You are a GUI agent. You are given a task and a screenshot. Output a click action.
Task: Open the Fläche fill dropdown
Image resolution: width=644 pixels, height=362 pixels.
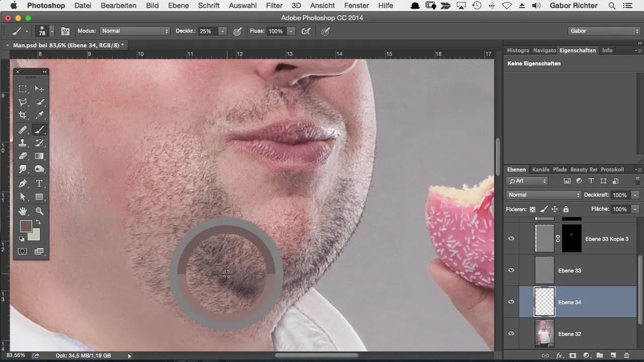point(636,209)
